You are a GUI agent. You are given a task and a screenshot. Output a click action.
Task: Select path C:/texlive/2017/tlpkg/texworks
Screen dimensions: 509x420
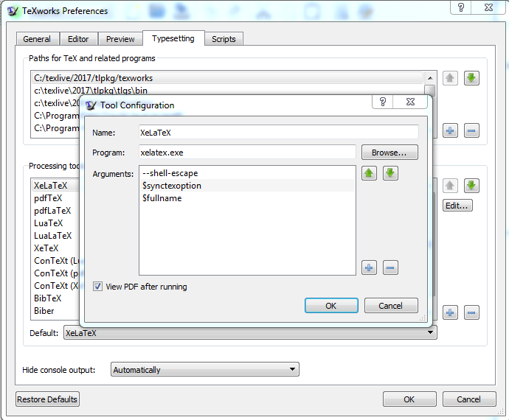[x=227, y=78]
